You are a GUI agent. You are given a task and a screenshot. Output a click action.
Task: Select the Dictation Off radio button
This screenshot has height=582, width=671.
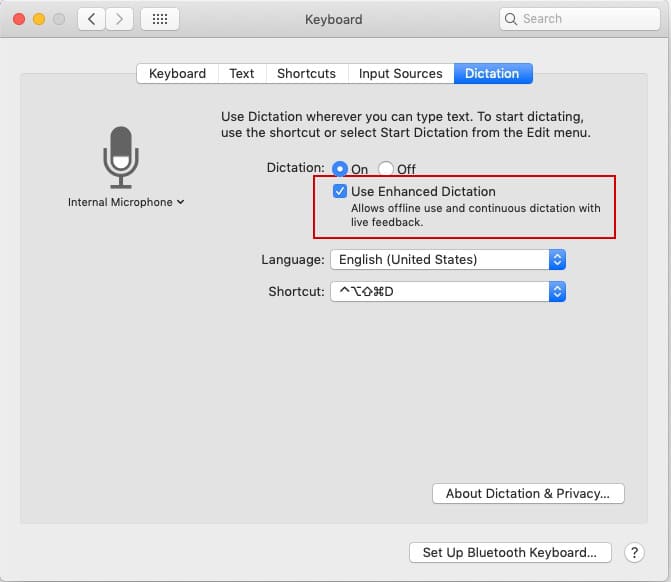pos(386,169)
